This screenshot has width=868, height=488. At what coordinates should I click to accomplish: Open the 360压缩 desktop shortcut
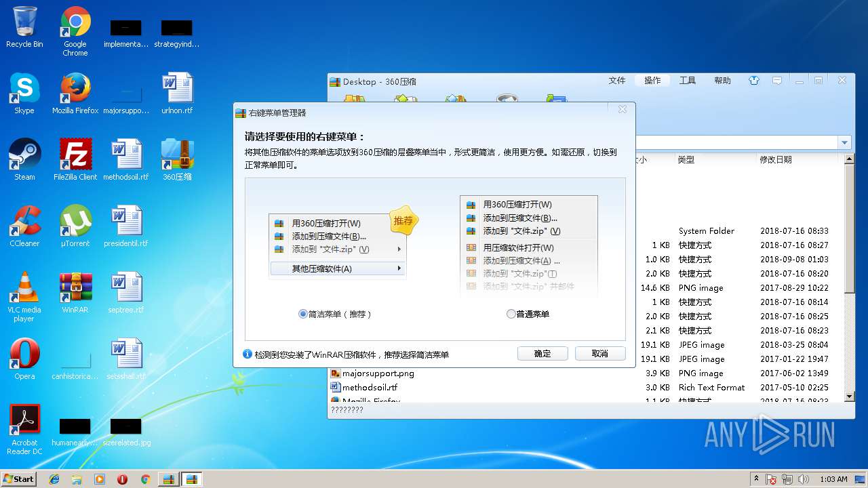[x=177, y=160]
